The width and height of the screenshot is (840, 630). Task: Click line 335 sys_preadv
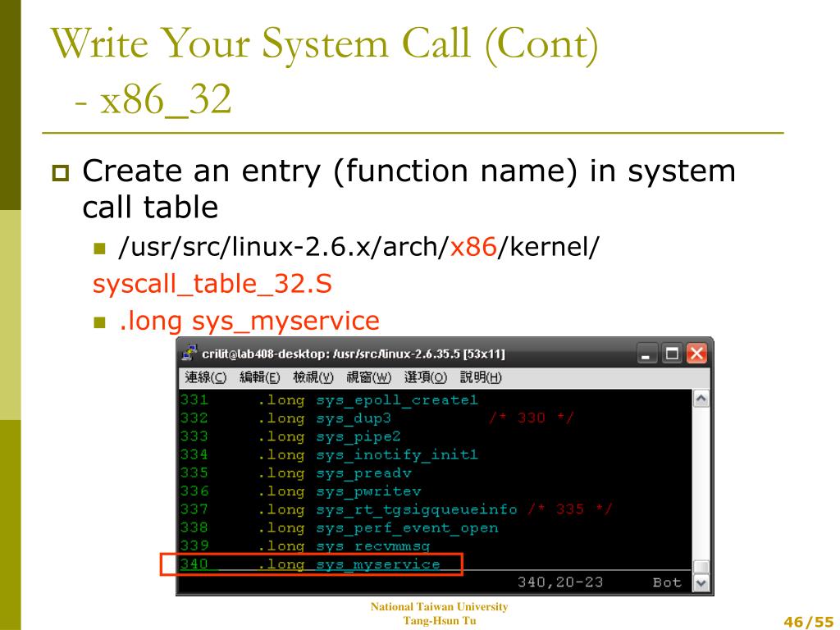tap(295, 472)
